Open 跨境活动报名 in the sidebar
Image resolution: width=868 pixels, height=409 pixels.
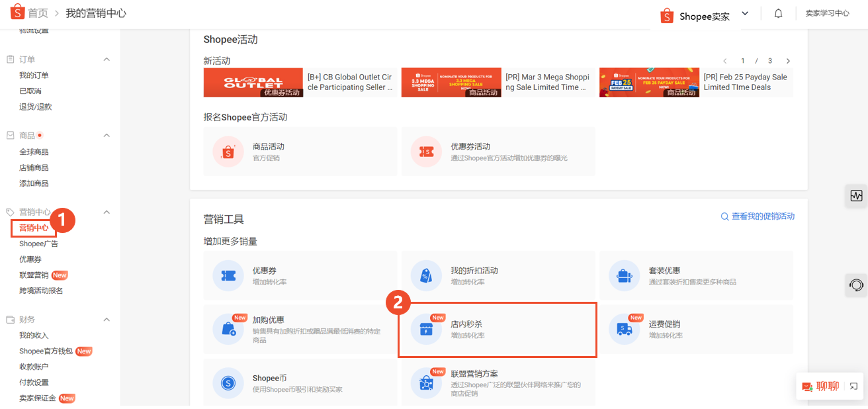tap(41, 291)
